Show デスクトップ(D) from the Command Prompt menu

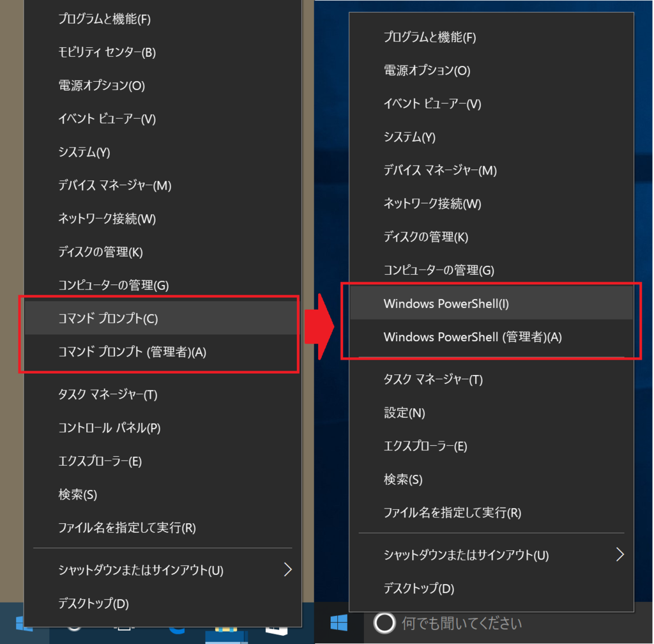click(163, 603)
